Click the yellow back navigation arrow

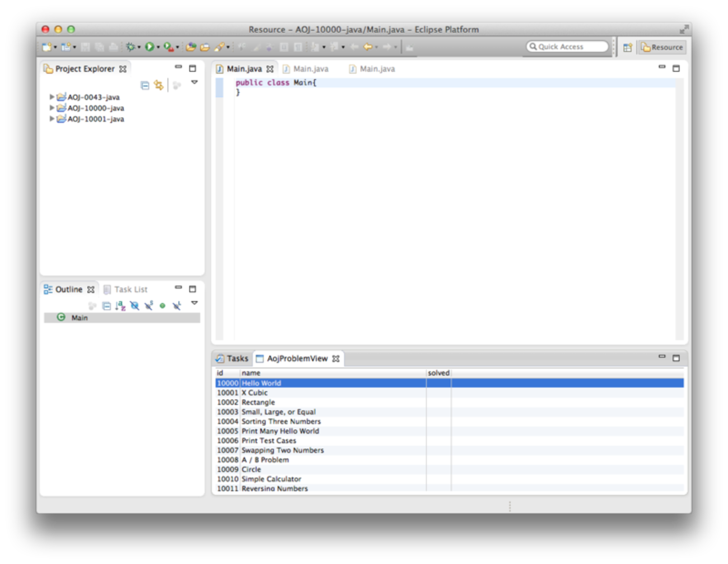tap(368, 47)
